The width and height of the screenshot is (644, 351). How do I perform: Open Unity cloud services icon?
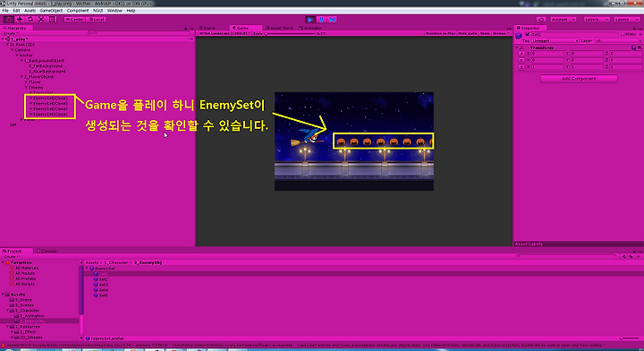pyautogui.click(x=541, y=20)
